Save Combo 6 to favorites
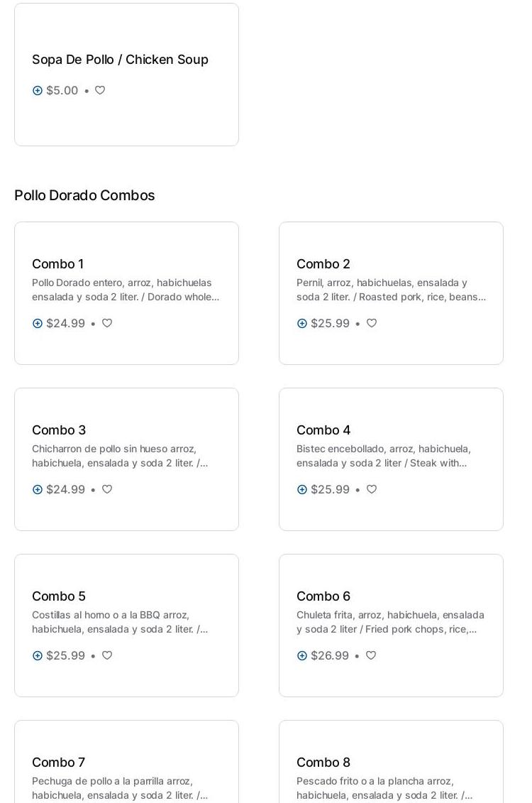Image resolution: width=532 pixels, height=803 pixels. pyautogui.click(x=371, y=656)
